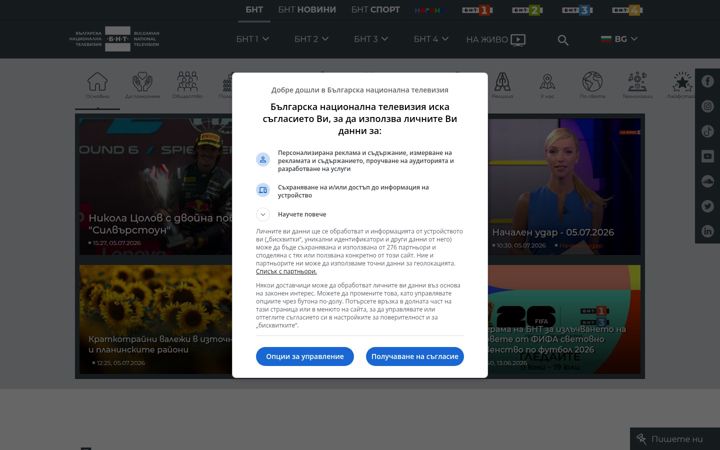Image resolution: width=720 pixels, height=450 pixels.
Task: Select the БНТ top tab
Action: (x=254, y=10)
